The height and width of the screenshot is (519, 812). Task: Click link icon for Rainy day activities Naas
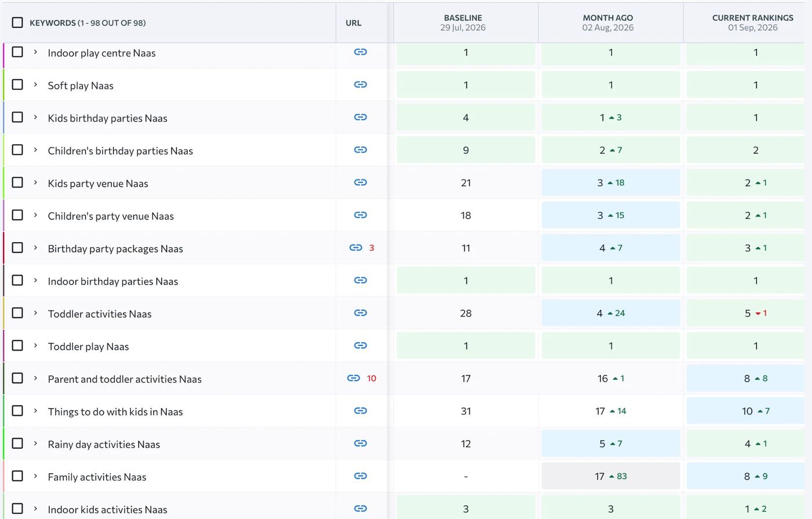360,443
